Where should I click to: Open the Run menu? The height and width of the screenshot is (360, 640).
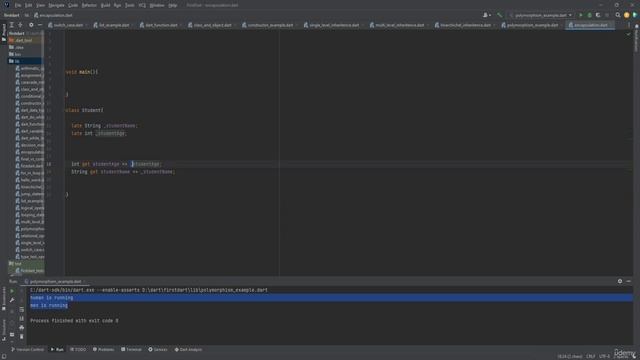[x=118, y=5]
